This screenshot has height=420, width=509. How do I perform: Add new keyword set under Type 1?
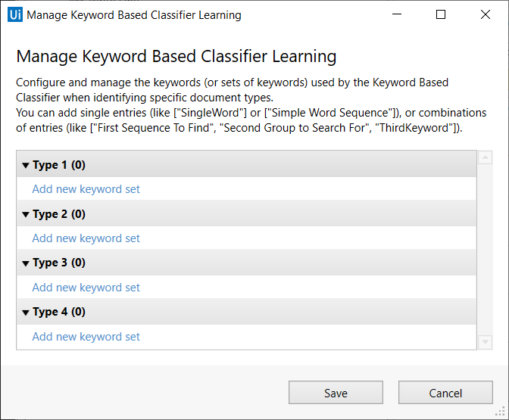click(x=86, y=189)
